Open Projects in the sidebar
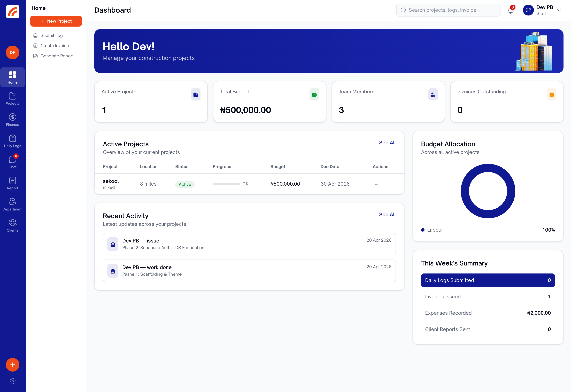The image size is (571, 392). tap(13, 99)
